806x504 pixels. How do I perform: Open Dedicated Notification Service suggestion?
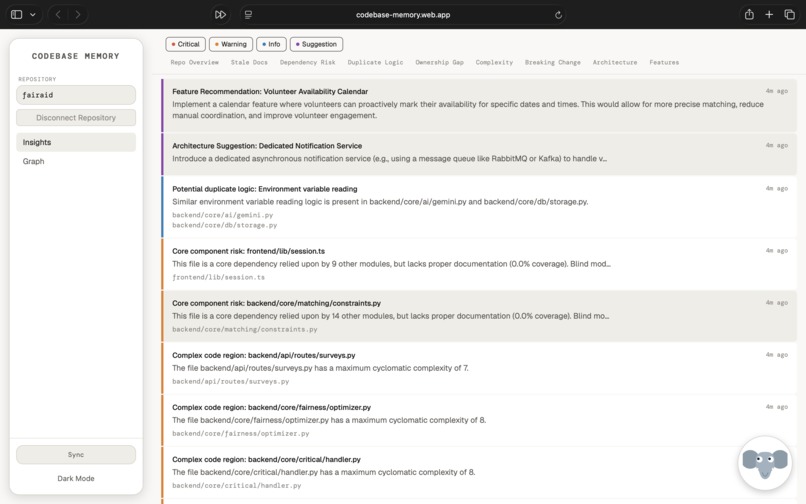pyautogui.click(x=479, y=154)
